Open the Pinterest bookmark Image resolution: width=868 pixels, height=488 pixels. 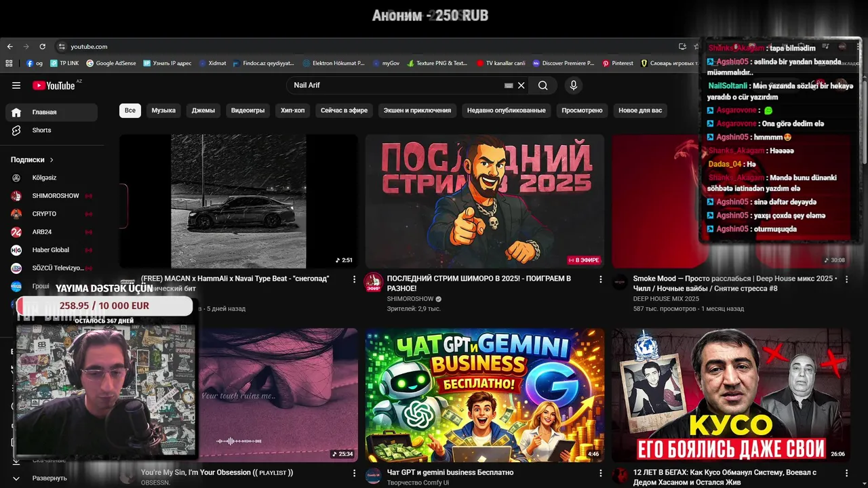pos(618,63)
